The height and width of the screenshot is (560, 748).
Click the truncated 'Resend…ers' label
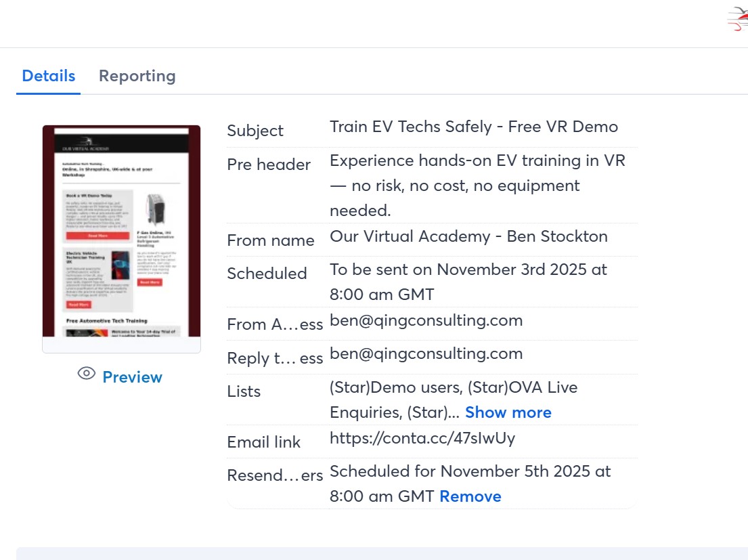pos(275,475)
